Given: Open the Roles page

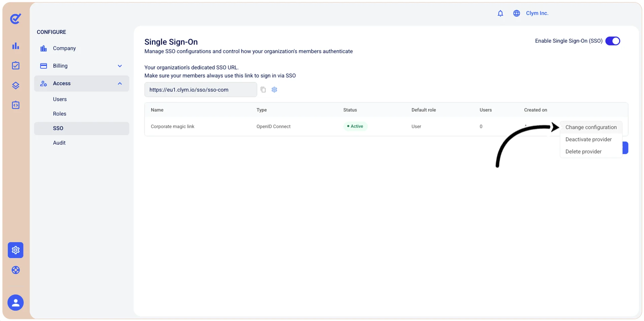Looking at the screenshot, I should click(59, 114).
